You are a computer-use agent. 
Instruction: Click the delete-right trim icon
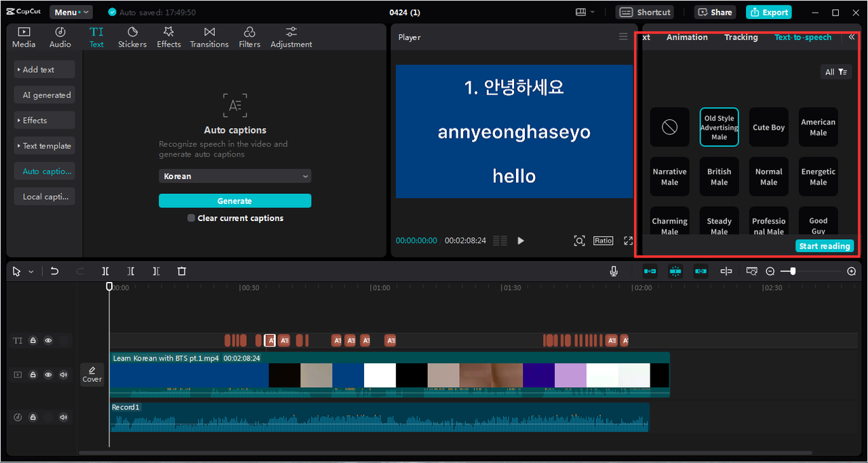[156, 271]
